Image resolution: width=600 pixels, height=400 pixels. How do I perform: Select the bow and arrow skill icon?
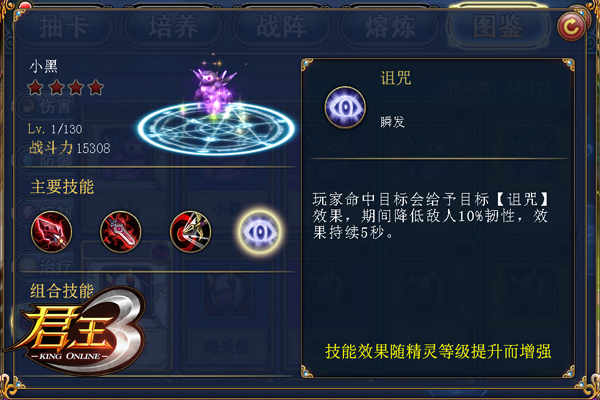click(x=190, y=232)
